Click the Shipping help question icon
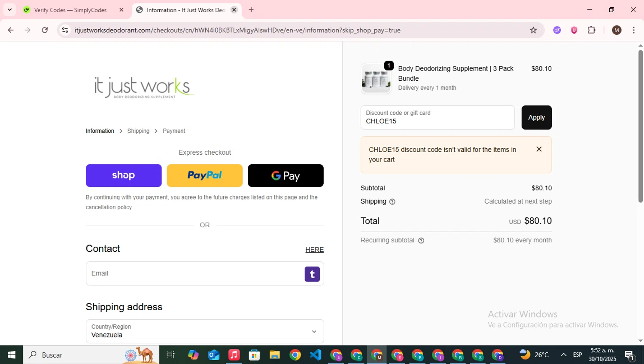Screen dimensions: 644x364 pos(392,202)
